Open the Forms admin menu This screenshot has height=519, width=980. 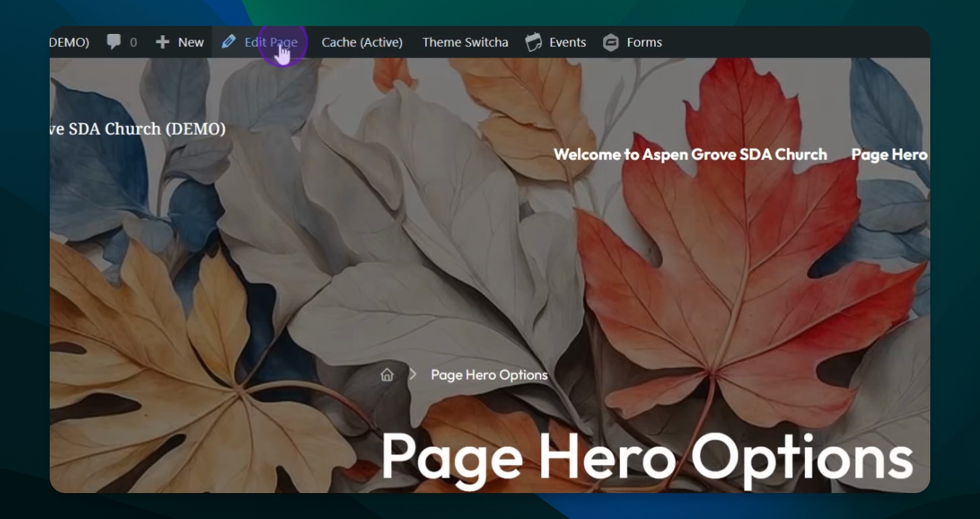[633, 42]
